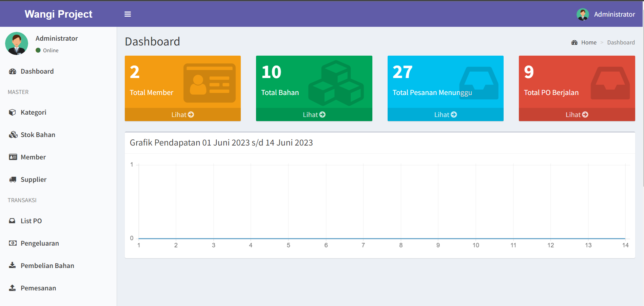The width and height of the screenshot is (644, 306).
Task: Open Stok Bahan via its cubes icon
Action: [13, 134]
